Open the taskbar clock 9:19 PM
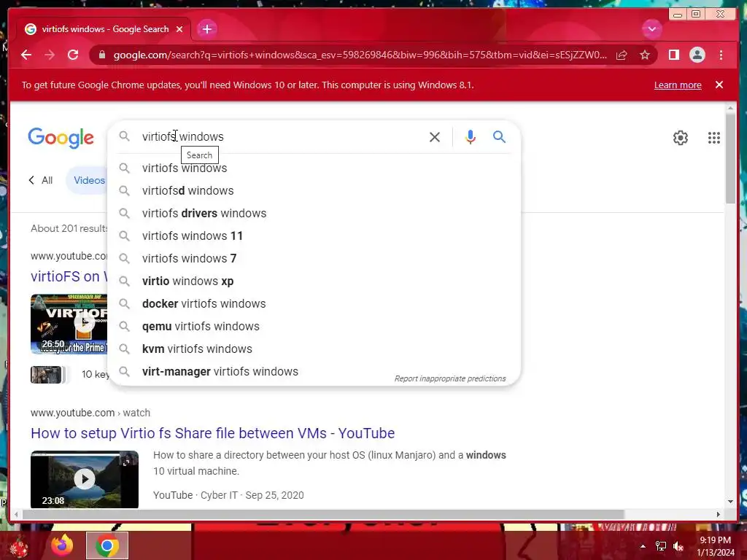747x560 pixels. click(x=715, y=546)
